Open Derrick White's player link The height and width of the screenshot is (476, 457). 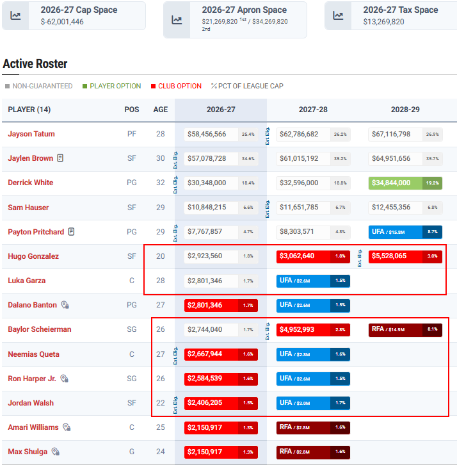coord(30,183)
